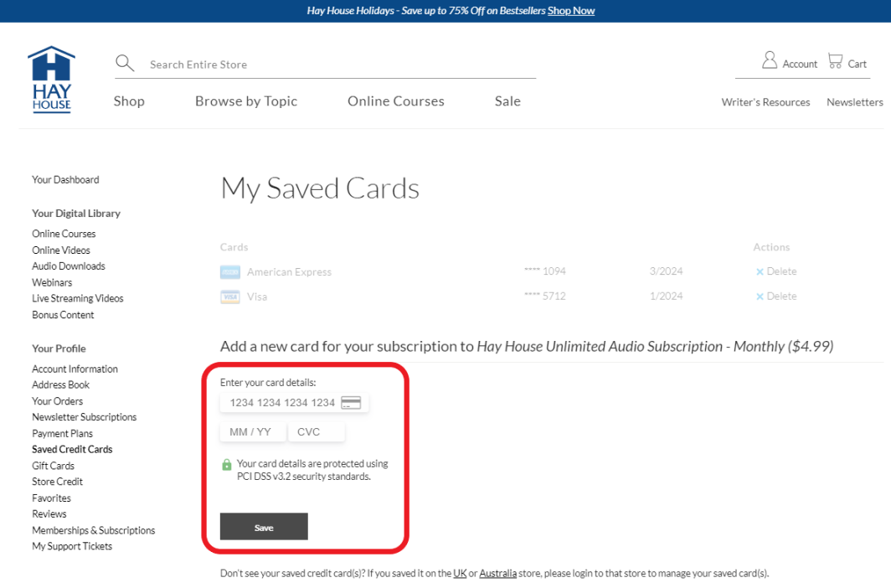The image size is (891, 588).
Task: Open the Shop menu
Action: (x=129, y=101)
